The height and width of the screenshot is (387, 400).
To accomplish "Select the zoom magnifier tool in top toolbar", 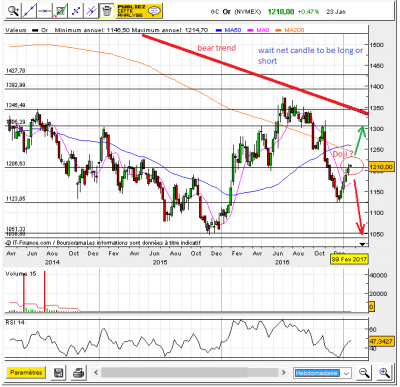I will (13, 11).
